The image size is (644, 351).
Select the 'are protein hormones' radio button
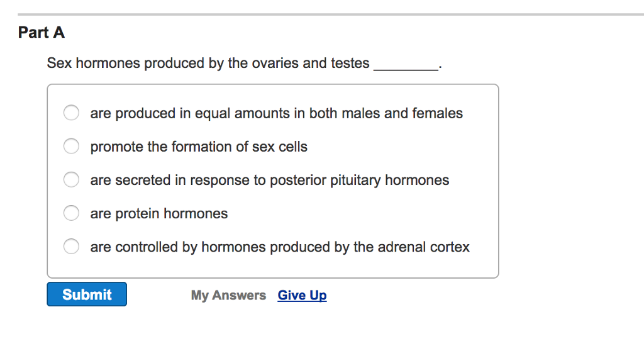pos(71,213)
